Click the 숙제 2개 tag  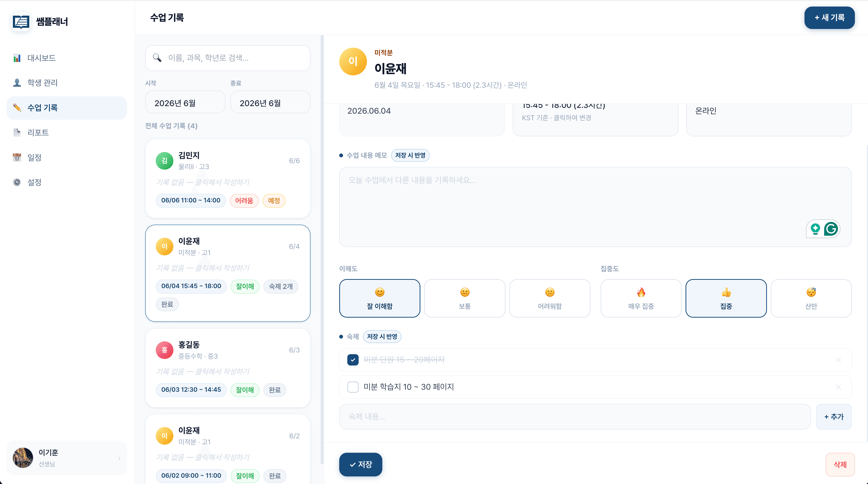click(281, 286)
